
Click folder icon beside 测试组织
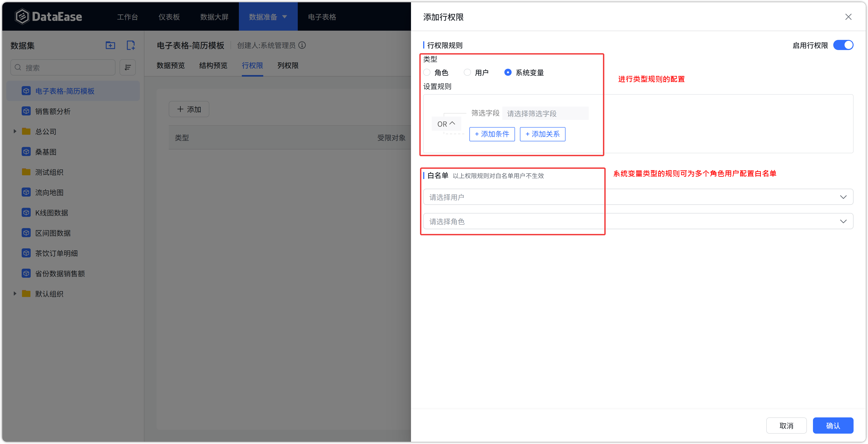tap(26, 172)
